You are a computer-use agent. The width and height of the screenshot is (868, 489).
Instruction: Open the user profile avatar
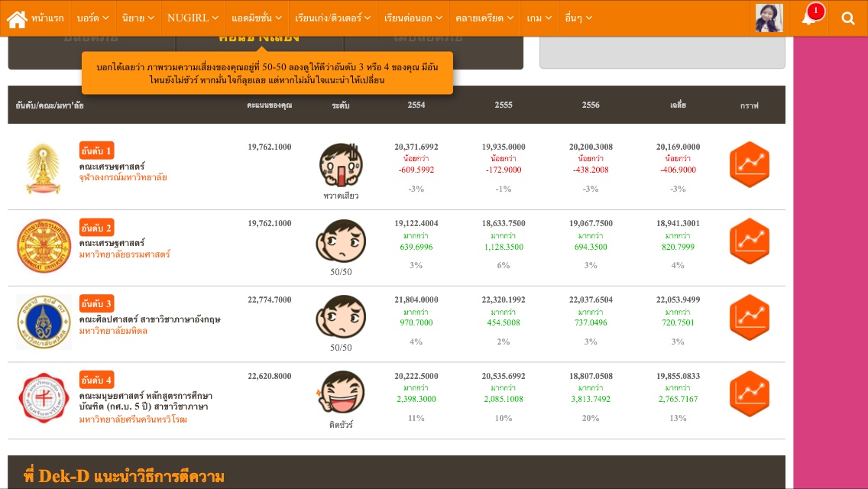[x=769, y=18]
